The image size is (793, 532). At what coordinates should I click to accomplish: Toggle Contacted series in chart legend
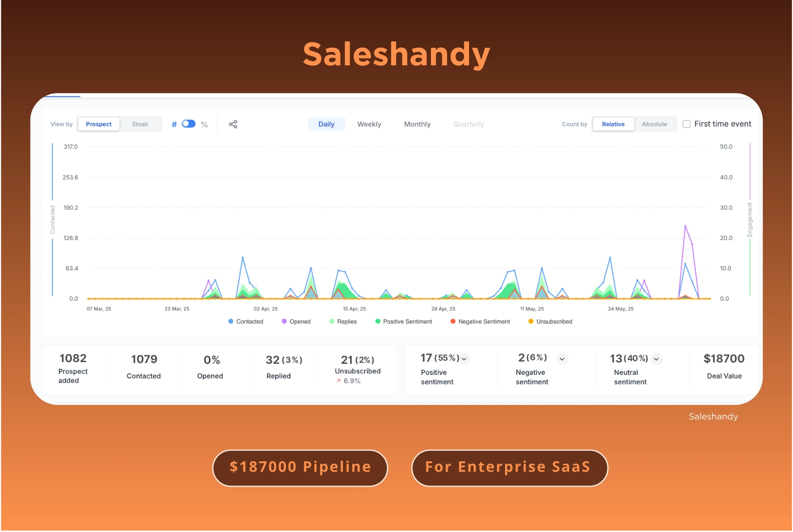(x=246, y=322)
